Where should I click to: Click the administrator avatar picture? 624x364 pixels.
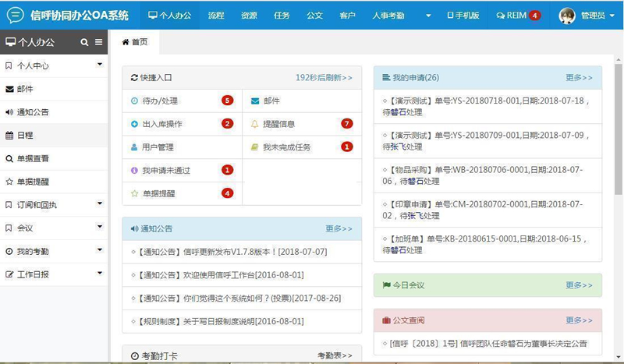point(567,16)
